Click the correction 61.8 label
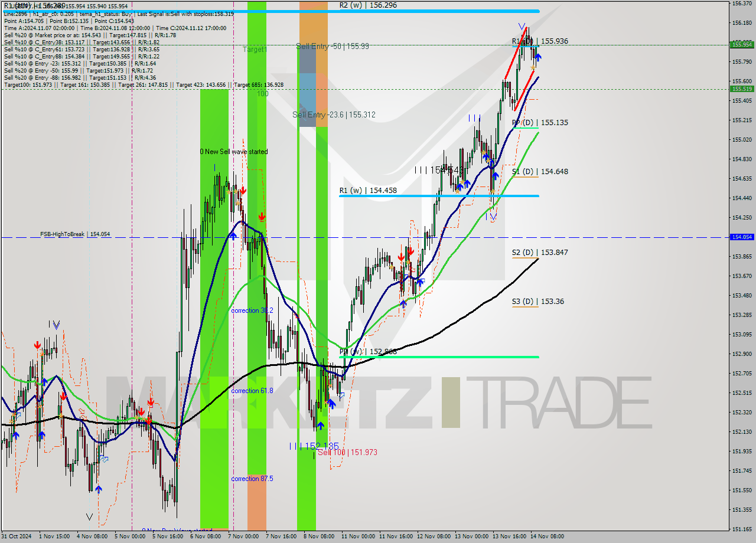This screenshot has height=543, width=756. pos(252,391)
